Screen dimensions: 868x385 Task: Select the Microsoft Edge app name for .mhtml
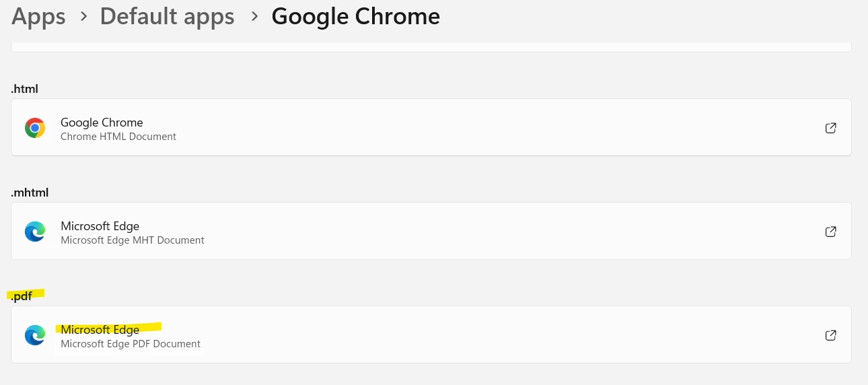coord(100,226)
